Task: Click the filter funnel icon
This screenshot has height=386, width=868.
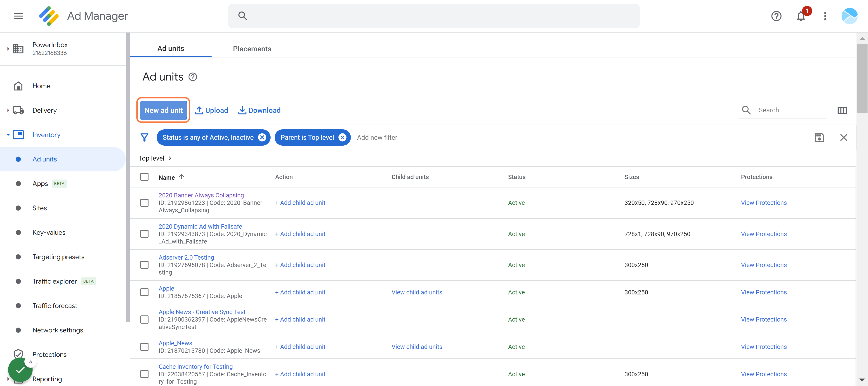Action: click(144, 137)
